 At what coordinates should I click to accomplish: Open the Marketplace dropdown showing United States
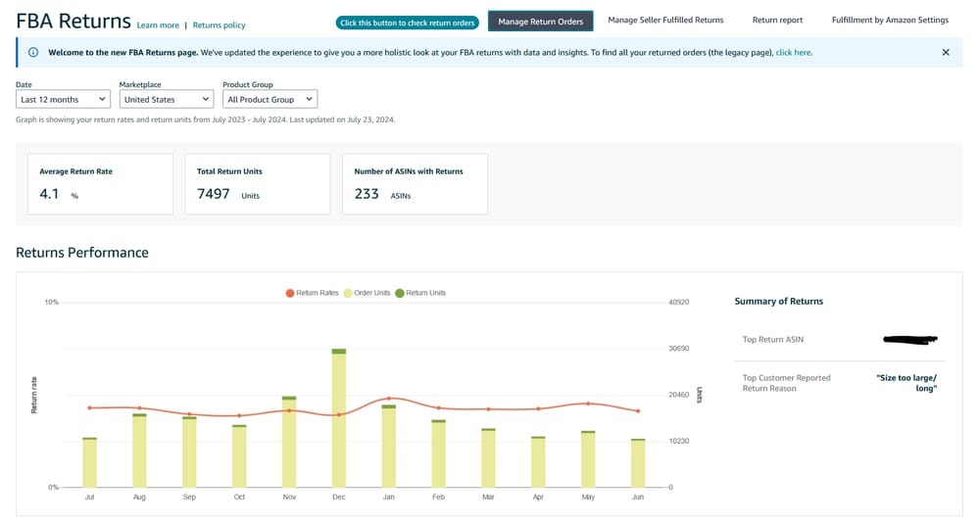(x=167, y=99)
